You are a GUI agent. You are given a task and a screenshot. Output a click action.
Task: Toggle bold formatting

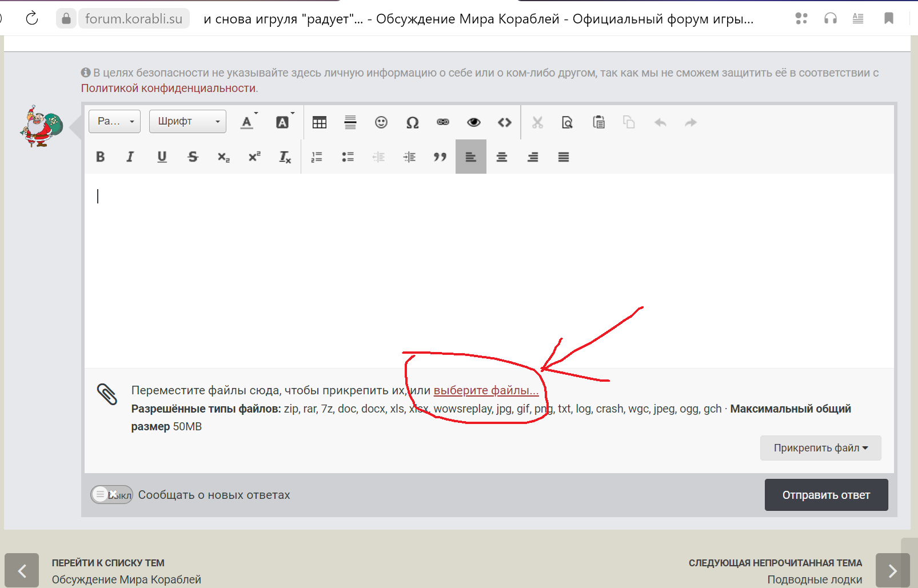[x=101, y=157]
